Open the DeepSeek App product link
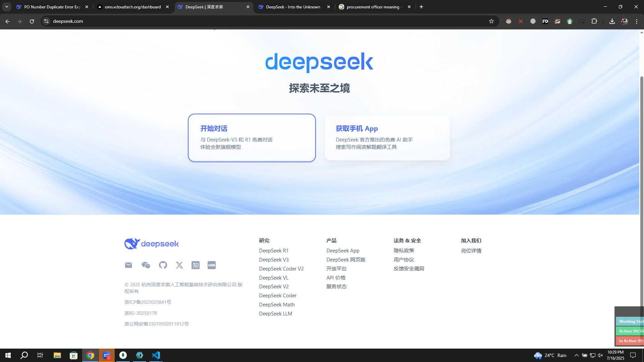Viewport: 644px width, 362px height. [x=343, y=251]
